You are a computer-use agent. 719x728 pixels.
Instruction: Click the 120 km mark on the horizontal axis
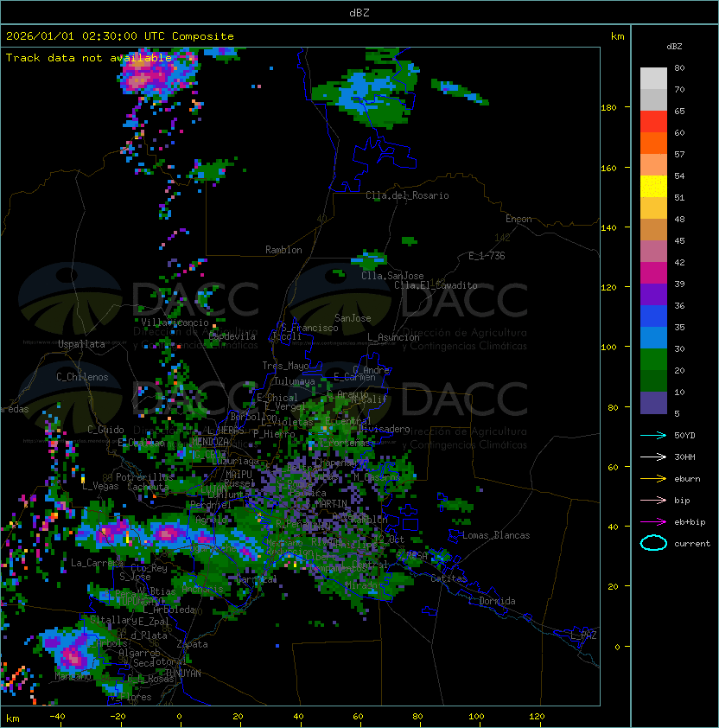537,717
